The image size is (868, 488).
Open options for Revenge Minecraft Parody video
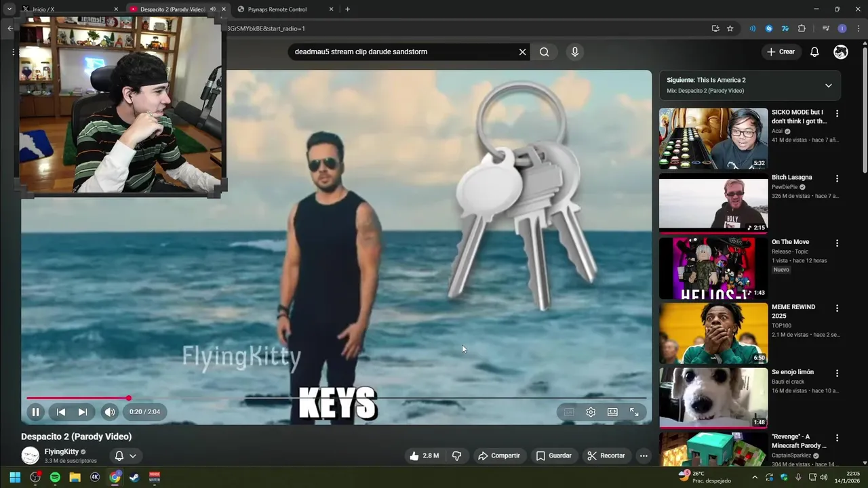click(837, 438)
